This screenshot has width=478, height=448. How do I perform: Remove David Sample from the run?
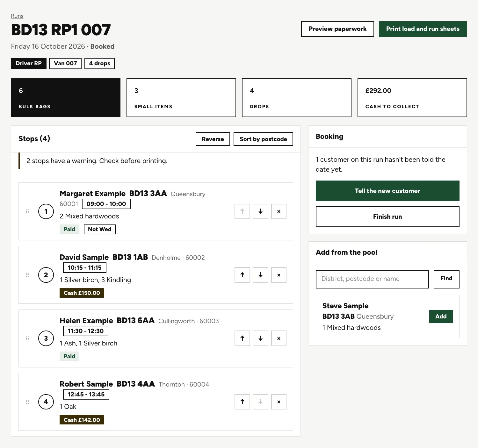coord(279,275)
